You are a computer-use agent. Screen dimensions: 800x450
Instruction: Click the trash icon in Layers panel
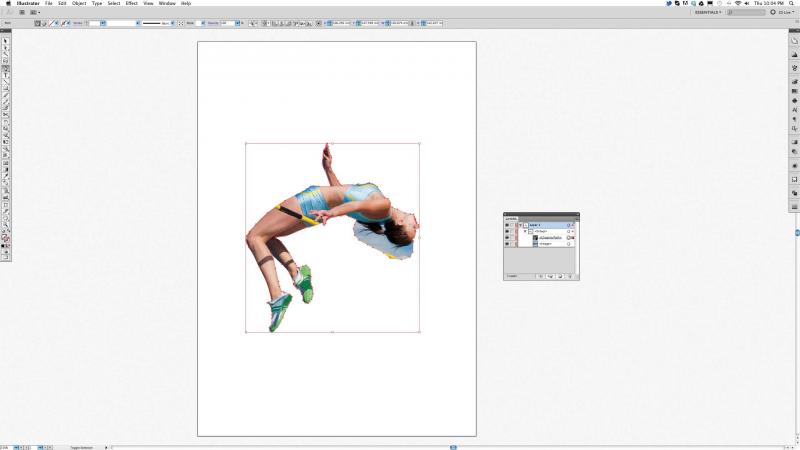(x=571, y=275)
